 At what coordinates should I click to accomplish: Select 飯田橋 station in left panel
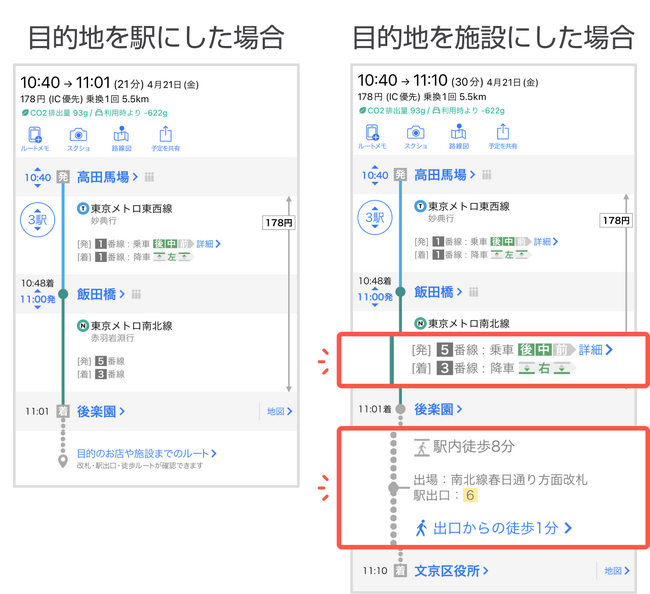tap(103, 293)
